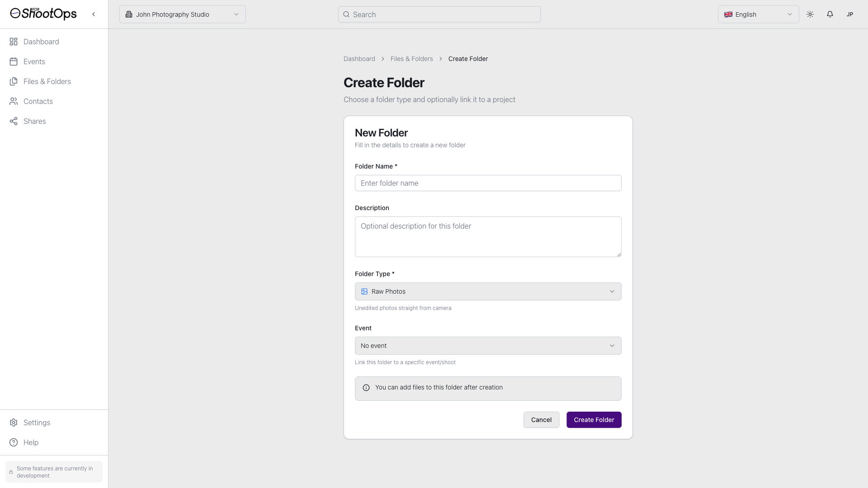This screenshot has width=868, height=488.
Task: Click the Dashboard grid icon in sidebar
Action: click(x=14, y=42)
